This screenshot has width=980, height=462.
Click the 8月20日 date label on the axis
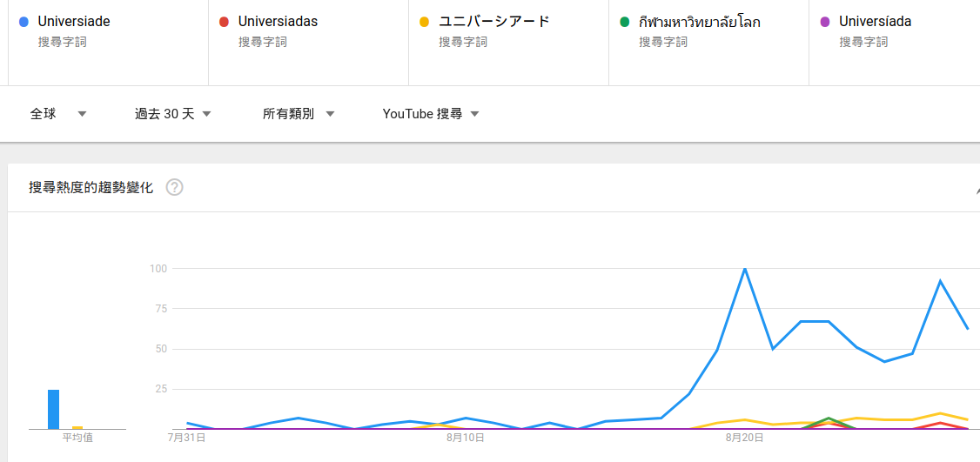click(x=744, y=438)
